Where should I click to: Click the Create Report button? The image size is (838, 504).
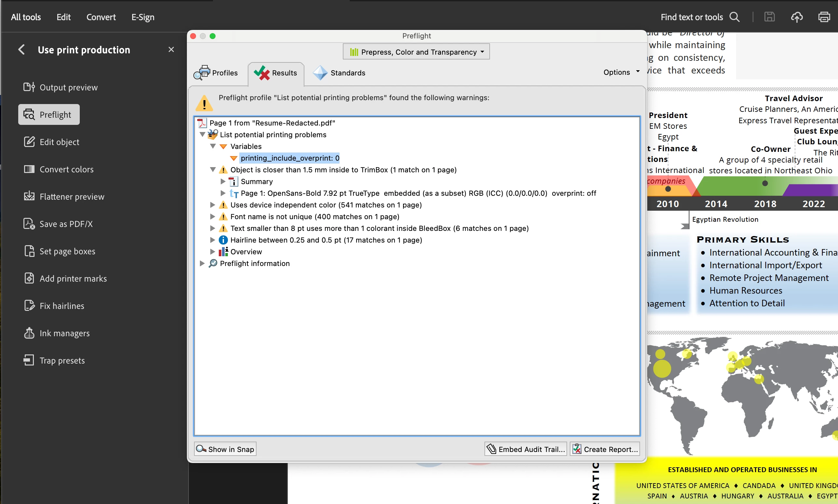pos(605,449)
